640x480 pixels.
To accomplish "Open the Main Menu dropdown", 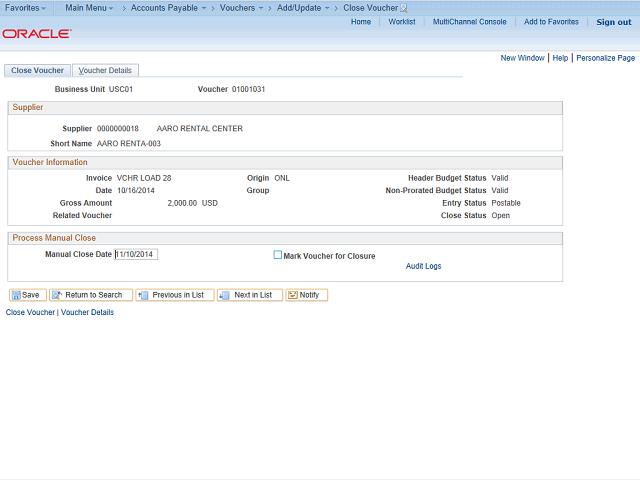I will pos(89,8).
